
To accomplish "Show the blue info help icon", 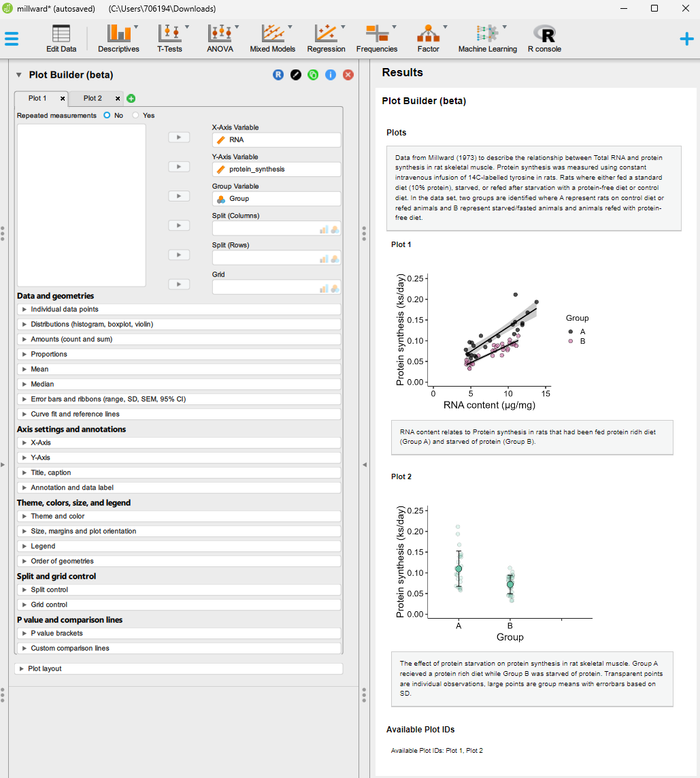I will click(331, 75).
